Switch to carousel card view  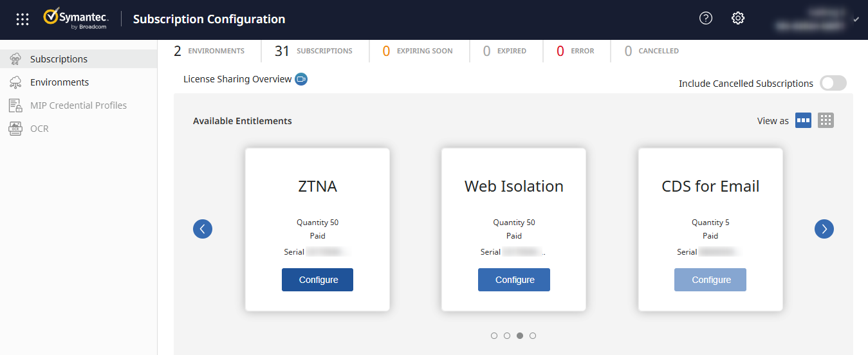[x=803, y=120]
